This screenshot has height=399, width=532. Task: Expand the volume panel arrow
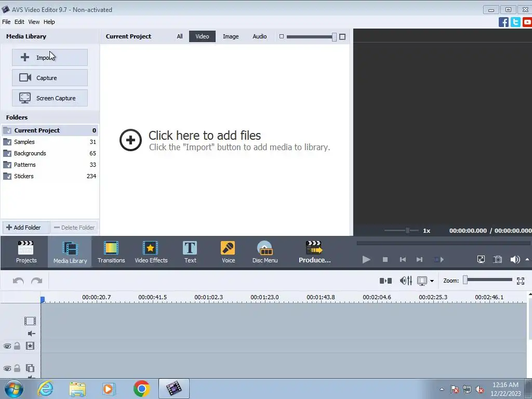(x=527, y=260)
